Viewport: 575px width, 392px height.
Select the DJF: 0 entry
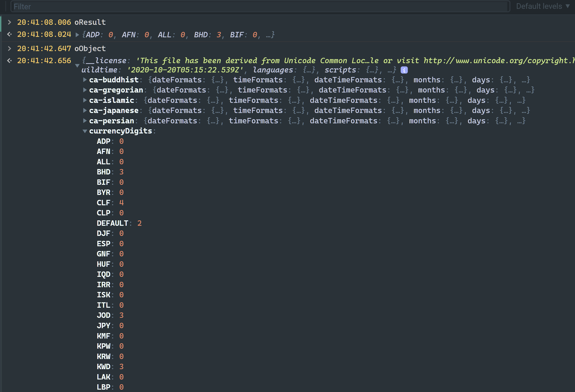point(110,234)
